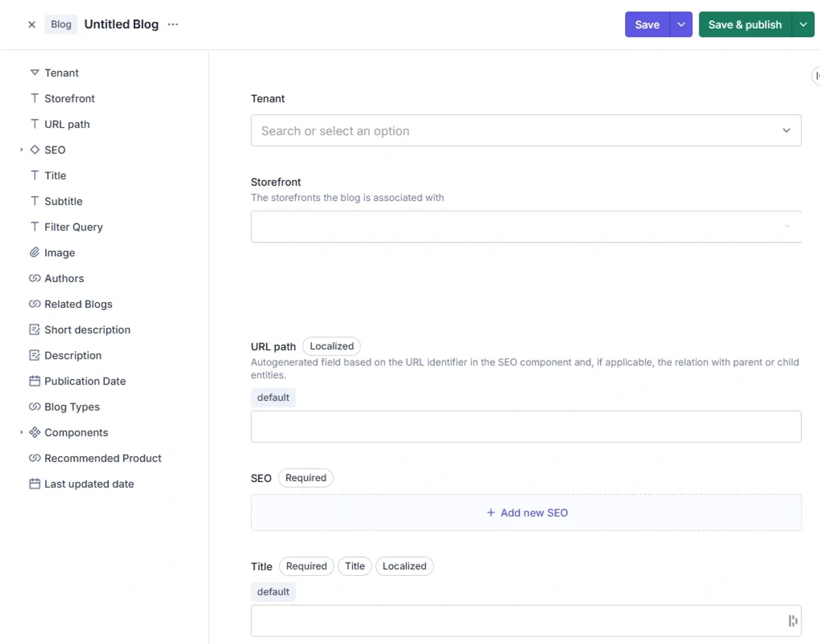Open the three-dot menu beside Untitled Blog

173,25
